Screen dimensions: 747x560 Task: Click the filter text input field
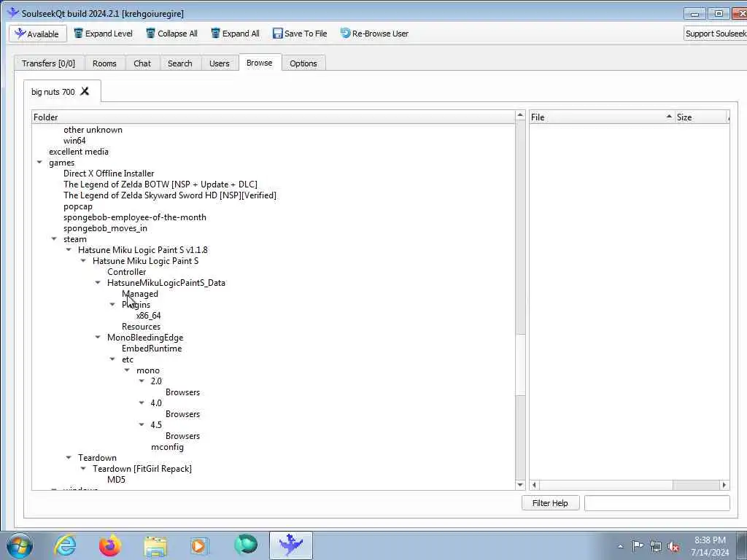657,503
